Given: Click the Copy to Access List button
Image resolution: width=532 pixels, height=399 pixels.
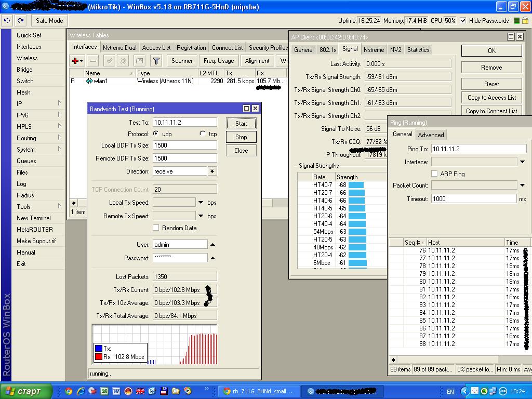Looking at the screenshot, I should tap(491, 98).
